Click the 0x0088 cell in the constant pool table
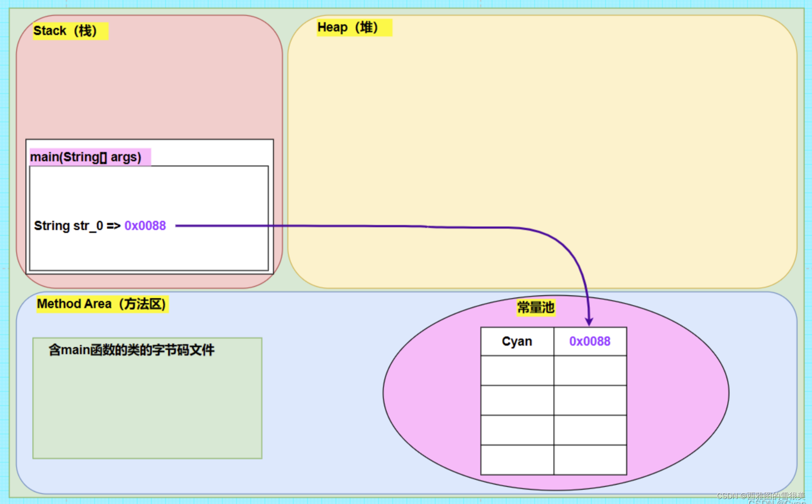The image size is (812, 504). pos(590,342)
